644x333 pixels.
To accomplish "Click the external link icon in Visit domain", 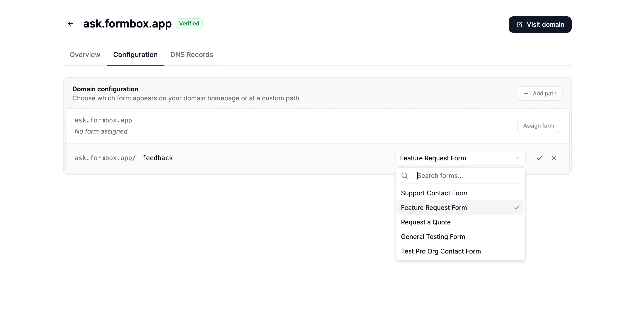I will [x=519, y=25].
